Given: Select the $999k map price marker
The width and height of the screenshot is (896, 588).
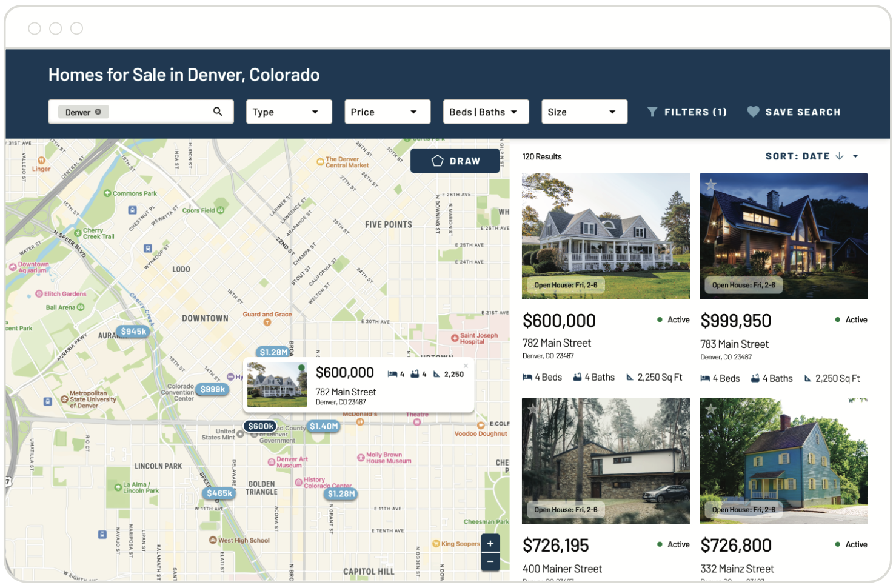Looking at the screenshot, I should point(213,389).
